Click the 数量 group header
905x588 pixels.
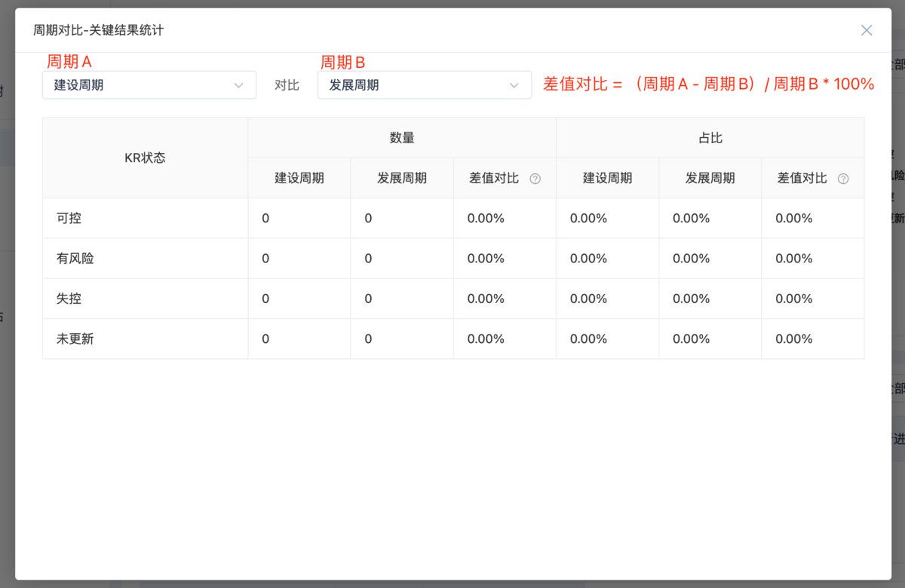coord(402,138)
